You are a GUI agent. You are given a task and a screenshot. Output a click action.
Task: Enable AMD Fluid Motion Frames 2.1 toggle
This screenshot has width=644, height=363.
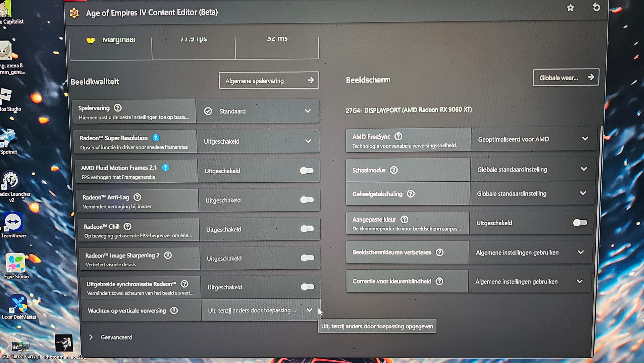(x=307, y=171)
